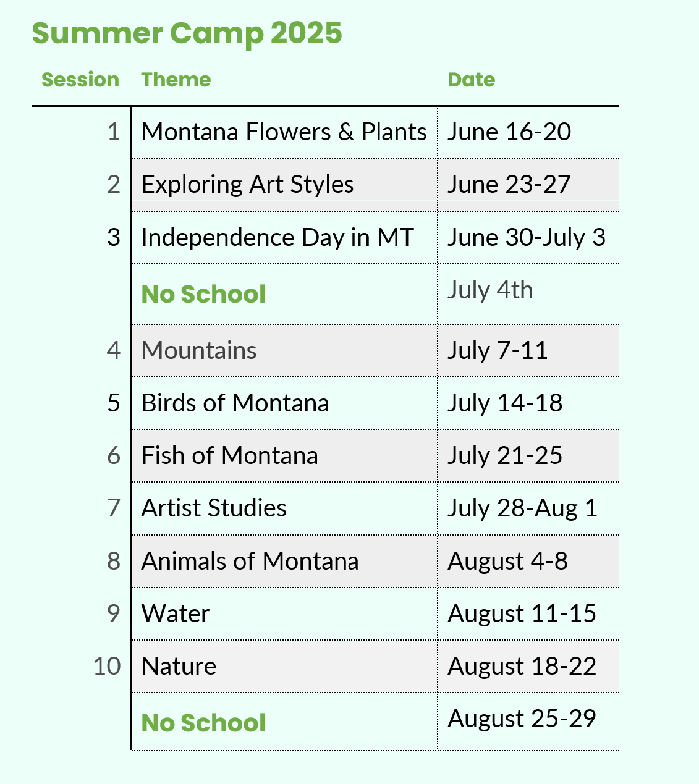The image size is (699, 784).
Task: Click the Summer Camp 2025 title
Action: 187,33
